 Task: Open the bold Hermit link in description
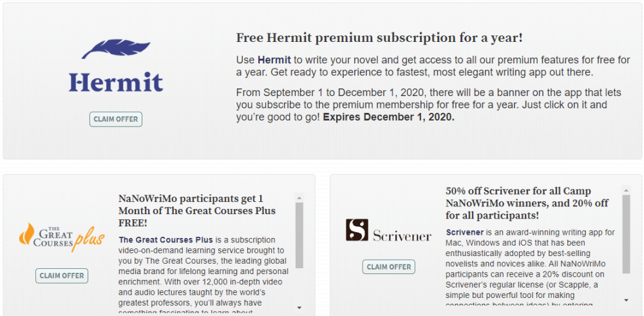(x=274, y=60)
